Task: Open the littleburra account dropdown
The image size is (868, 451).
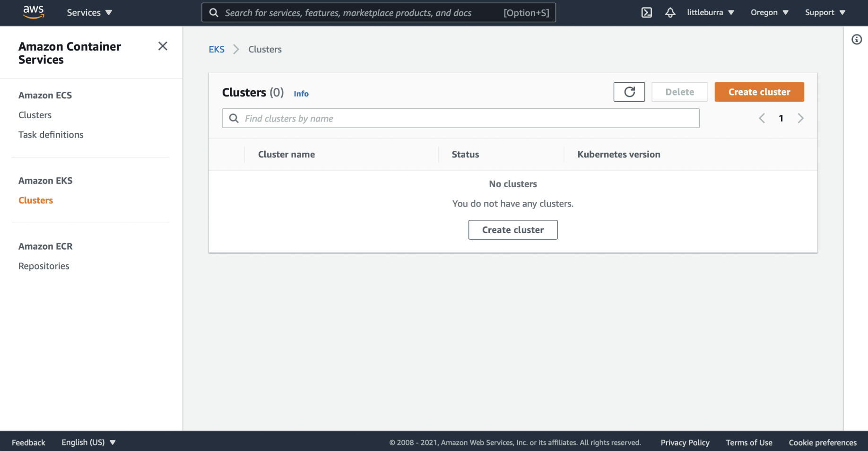Action: tap(710, 13)
